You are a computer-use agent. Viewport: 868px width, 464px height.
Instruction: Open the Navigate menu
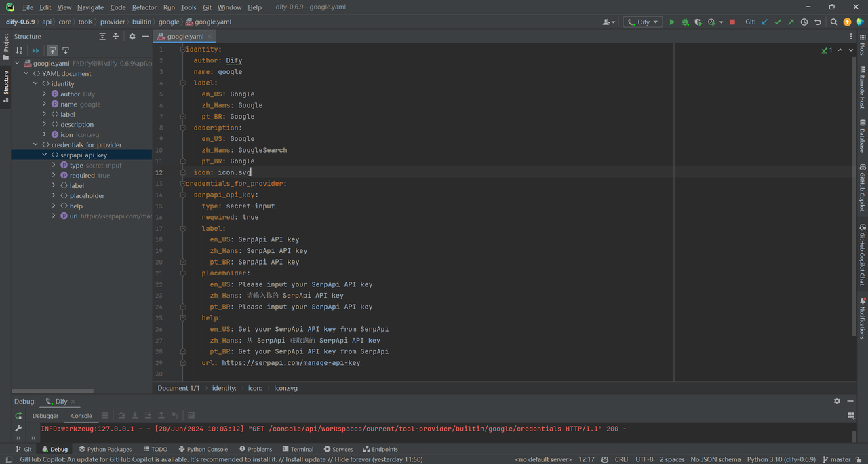click(90, 7)
